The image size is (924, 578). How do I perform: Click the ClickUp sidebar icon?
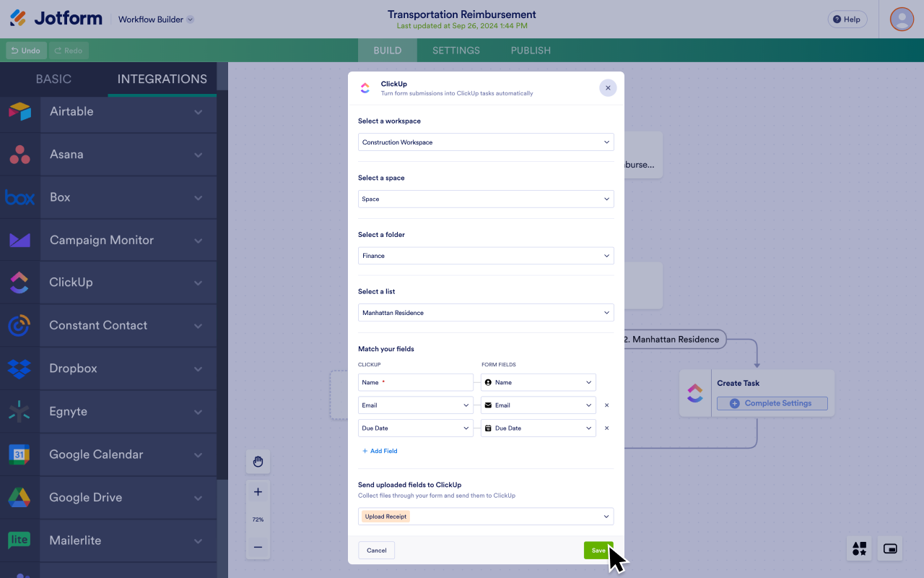19,282
